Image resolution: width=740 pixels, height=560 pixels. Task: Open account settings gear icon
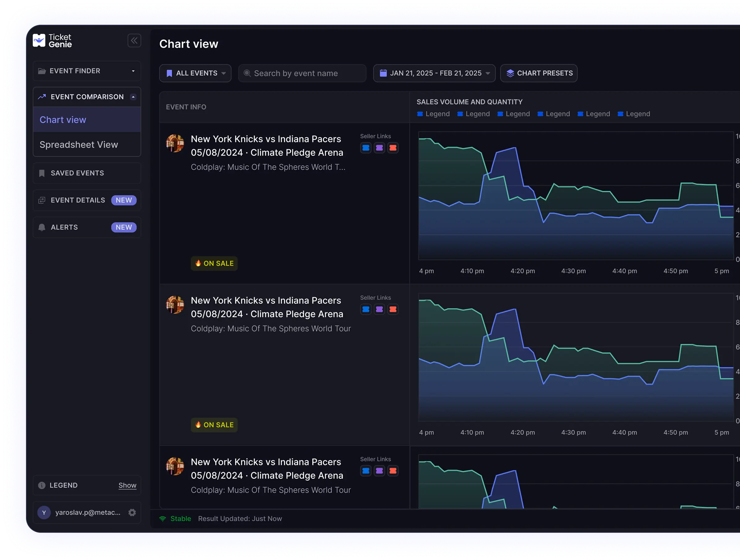[x=132, y=512]
